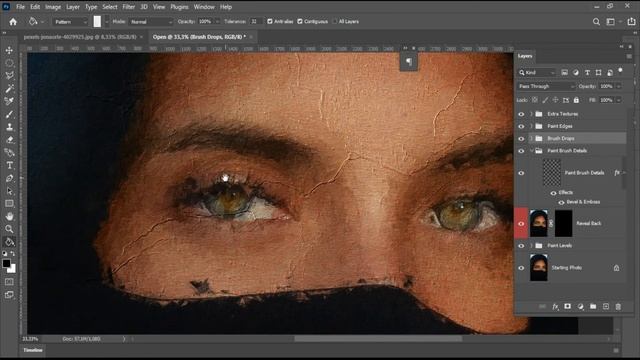640x360 pixels.
Task: Click the background color swatch
Action: pos(12,269)
